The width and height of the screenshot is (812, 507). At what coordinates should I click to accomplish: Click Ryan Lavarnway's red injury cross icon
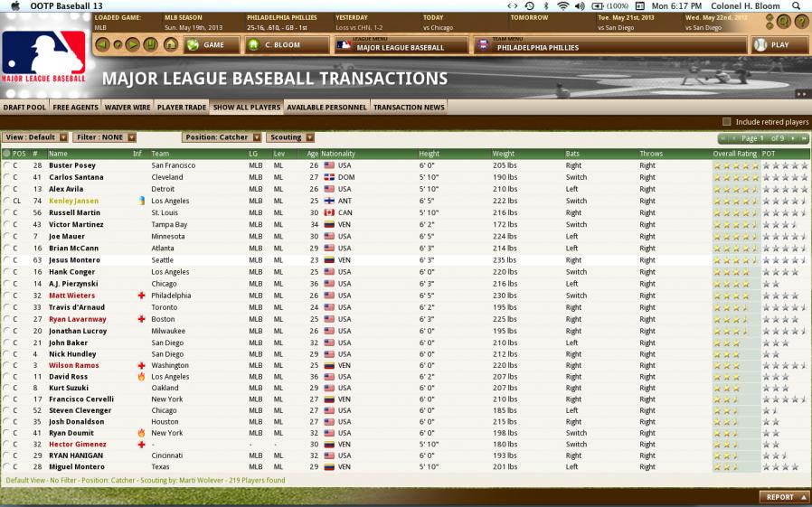pyautogui.click(x=141, y=319)
